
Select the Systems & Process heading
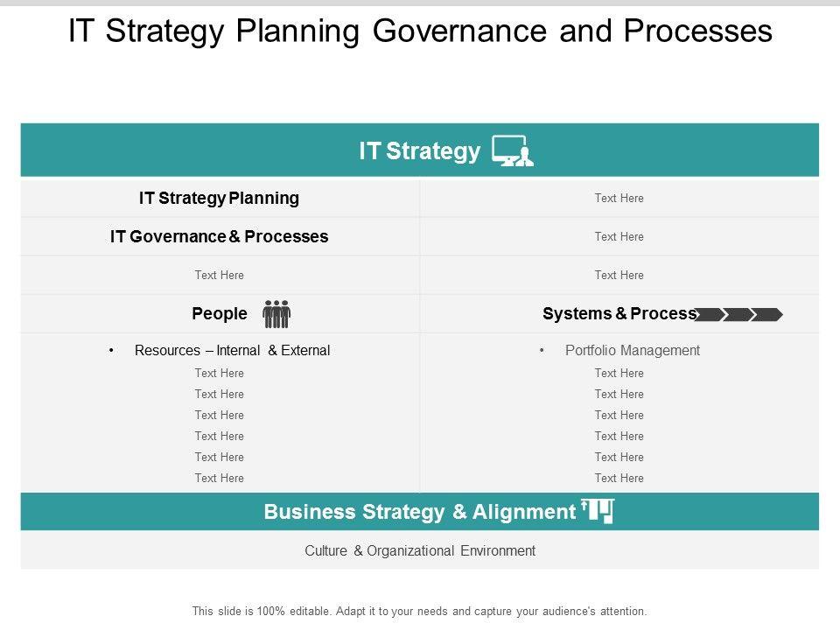(619, 313)
